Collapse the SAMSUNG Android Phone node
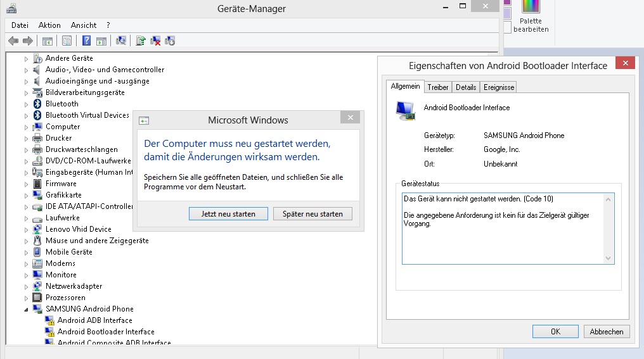Viewport: 644px width, 359px height. (27, 309)
